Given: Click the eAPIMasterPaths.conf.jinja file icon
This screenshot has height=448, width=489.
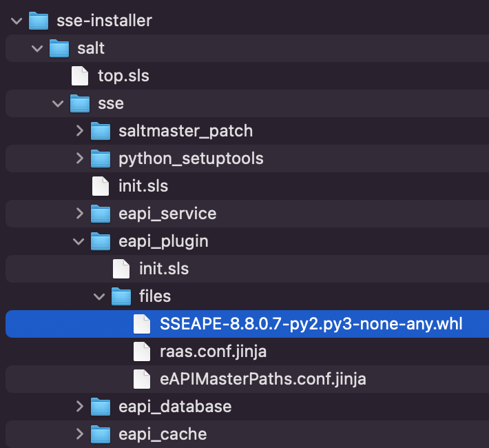Looking at the screenshot, I should click(x=141, y=379).
